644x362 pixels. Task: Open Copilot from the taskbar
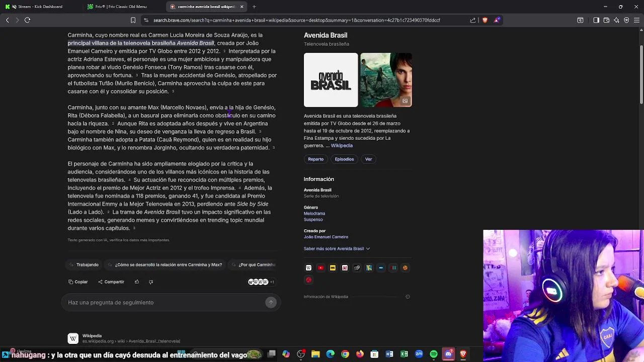286,354
